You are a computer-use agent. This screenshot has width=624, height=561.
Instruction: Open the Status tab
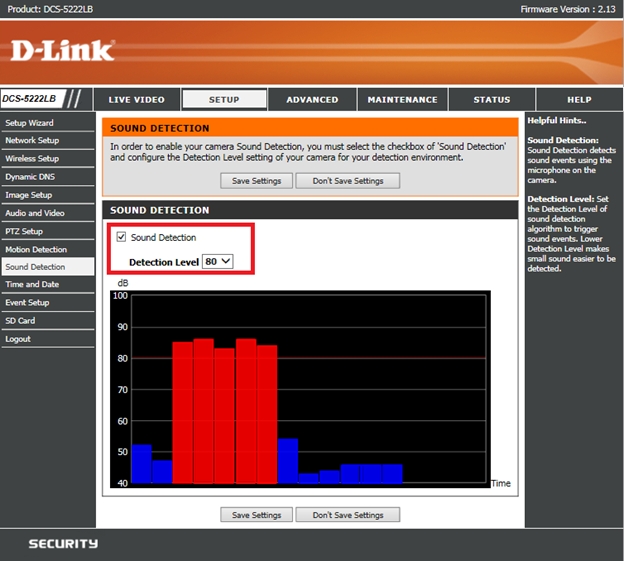(491, 100)
